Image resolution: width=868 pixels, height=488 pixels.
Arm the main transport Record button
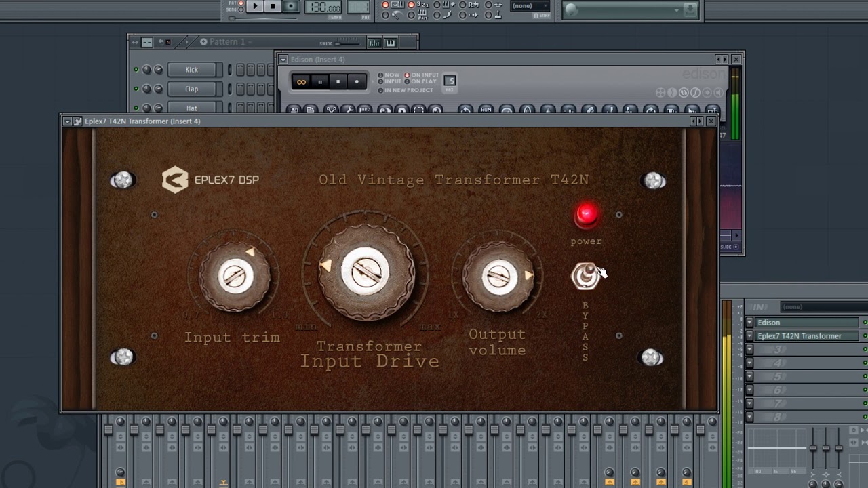(x=290, y=6)
